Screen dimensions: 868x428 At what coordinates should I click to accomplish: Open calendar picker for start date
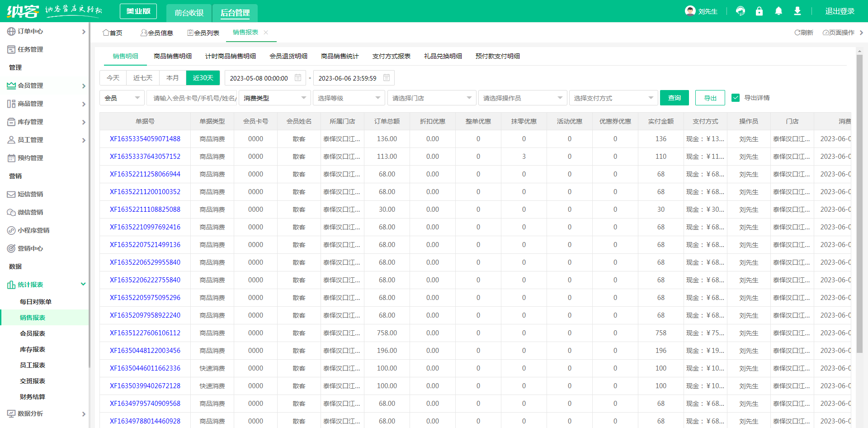tap(298, 78)
